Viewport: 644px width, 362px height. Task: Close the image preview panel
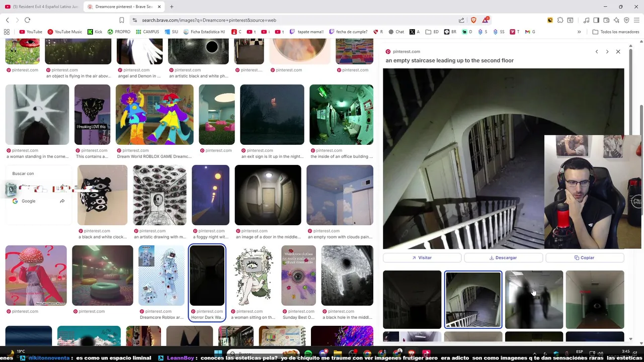pyautogui.click(x=618, y=52)
